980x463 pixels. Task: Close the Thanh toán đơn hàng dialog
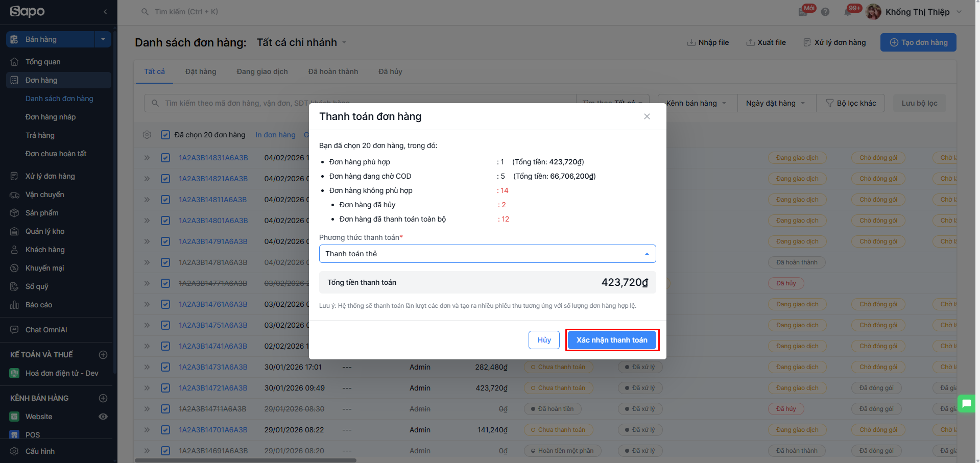click(647, 116)
